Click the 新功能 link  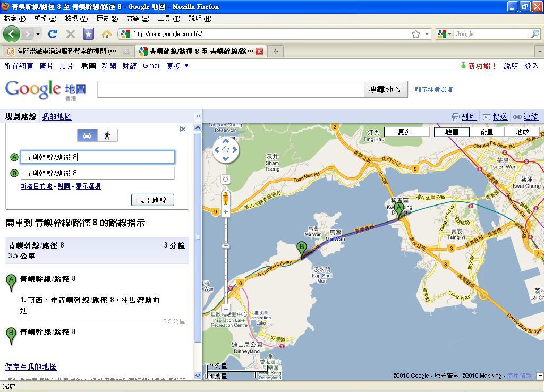[x=481, y=66]
